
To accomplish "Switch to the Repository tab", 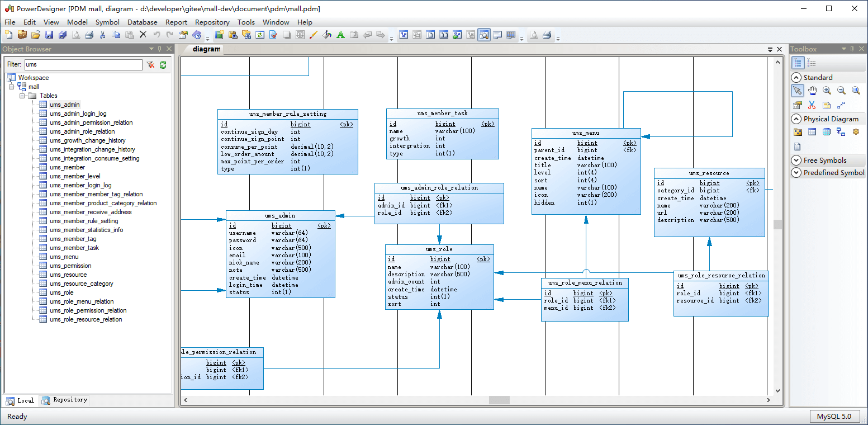I will coord(64,400).
